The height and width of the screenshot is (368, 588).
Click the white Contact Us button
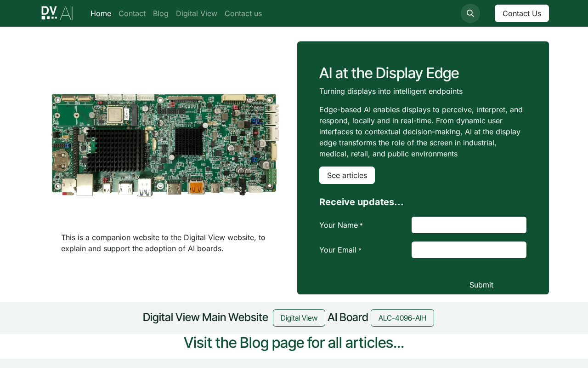522,13
